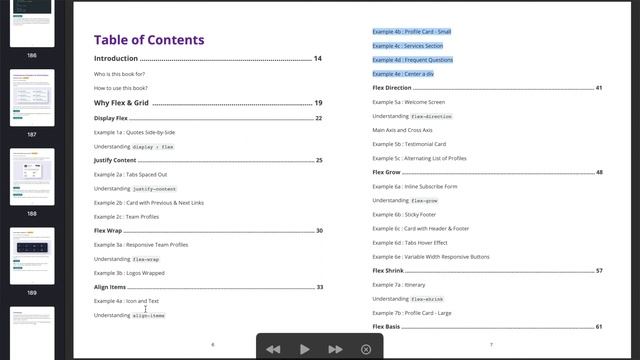Open Example 6a : Inline Subscribe Form
Viewport: 640px width, 360px height.
click(x=415, y=187)
